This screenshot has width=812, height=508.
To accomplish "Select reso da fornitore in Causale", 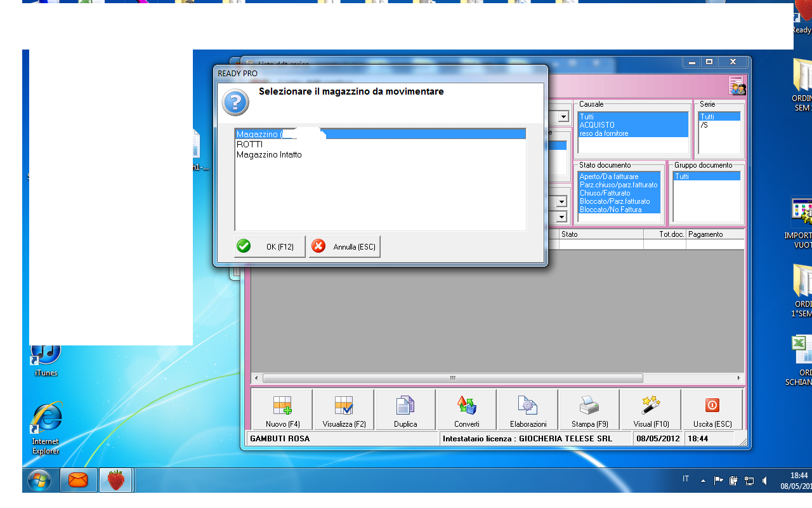I will (x=632, y=133).
